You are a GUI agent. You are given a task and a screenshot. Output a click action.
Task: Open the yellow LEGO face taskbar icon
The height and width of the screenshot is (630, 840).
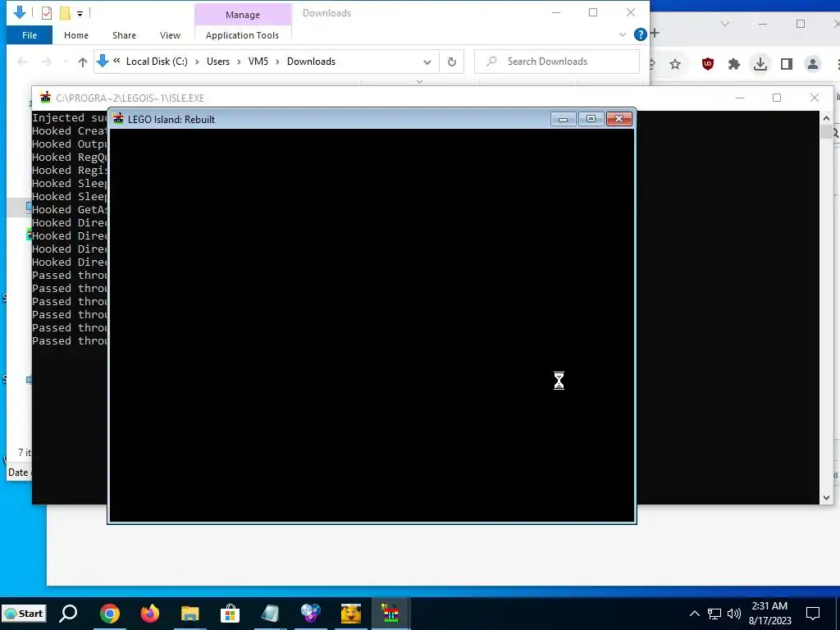[x=351, y=614]
